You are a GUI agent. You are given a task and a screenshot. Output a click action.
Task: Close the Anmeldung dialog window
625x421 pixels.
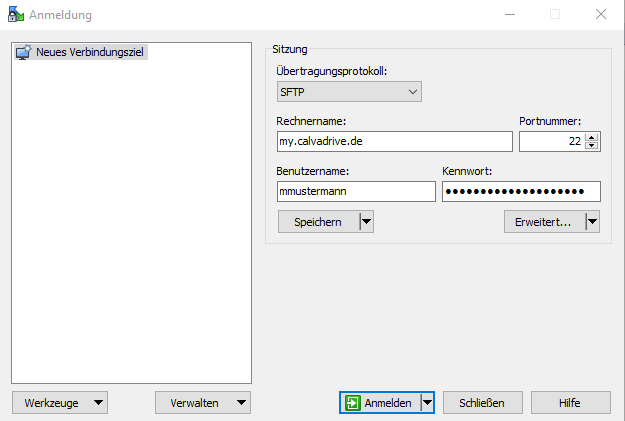601,14
